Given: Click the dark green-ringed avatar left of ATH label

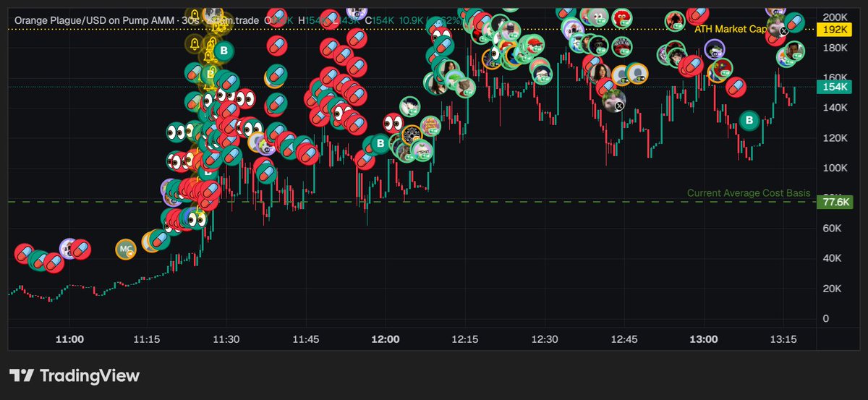Looking at the screenshot, I should [x=675, y=22].
